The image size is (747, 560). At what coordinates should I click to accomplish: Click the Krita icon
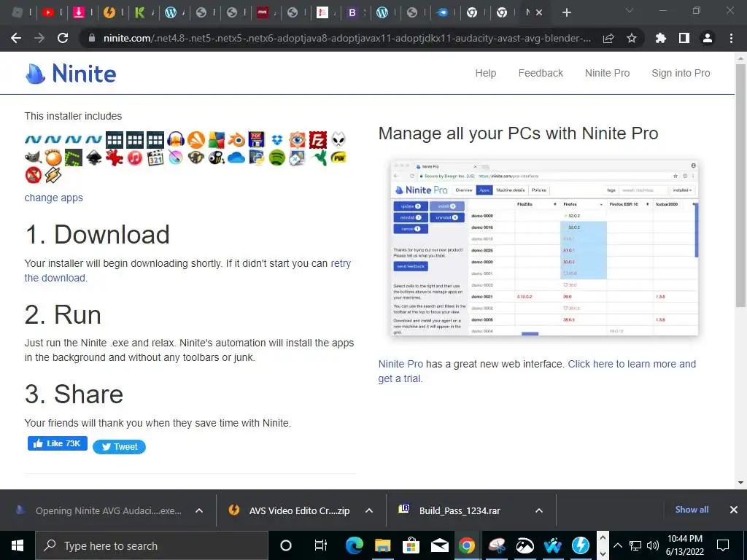[176, 157]
